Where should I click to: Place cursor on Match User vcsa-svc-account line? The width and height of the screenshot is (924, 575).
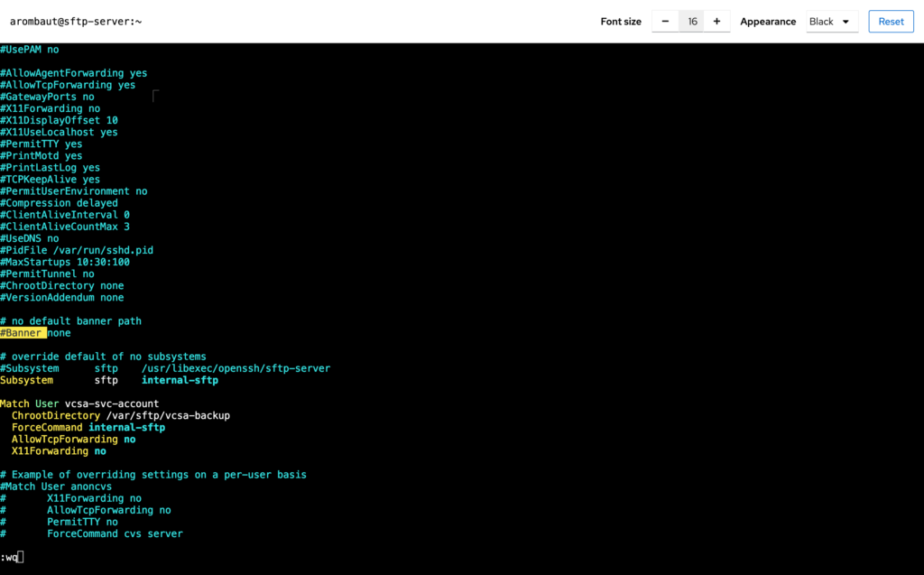click(79, 403)
